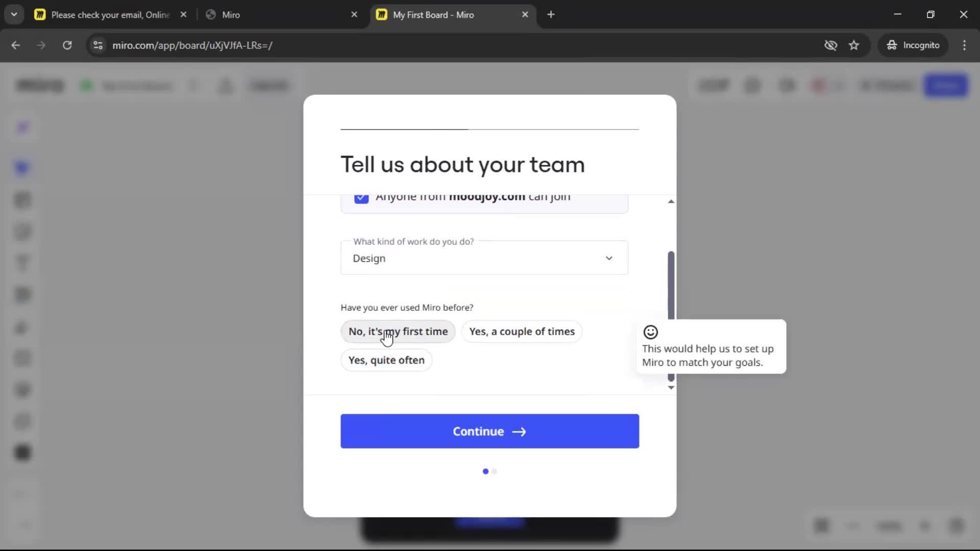Close the middle Miro tab
The height and width of the screenshot is (551, 980).
tap(354, 15)
